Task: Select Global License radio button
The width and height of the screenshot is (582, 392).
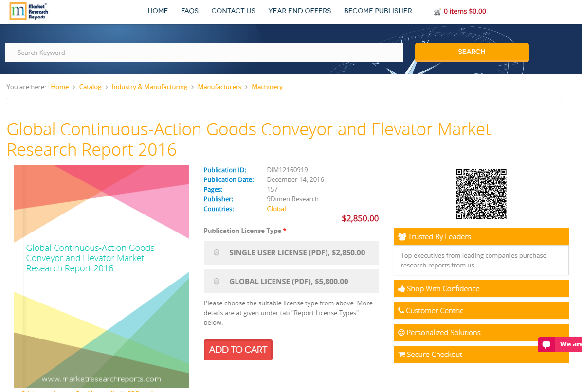Action: pyautogui.click(x=217, y=281)
